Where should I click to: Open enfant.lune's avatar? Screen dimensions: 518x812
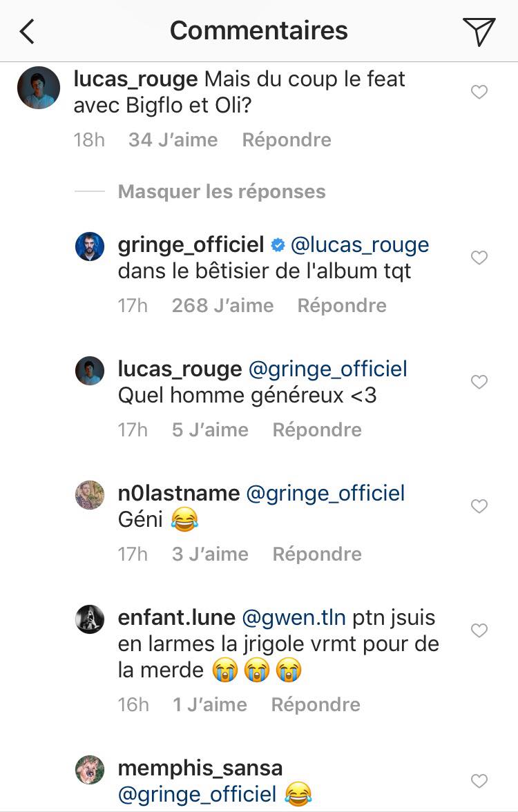tap(90, 619)
